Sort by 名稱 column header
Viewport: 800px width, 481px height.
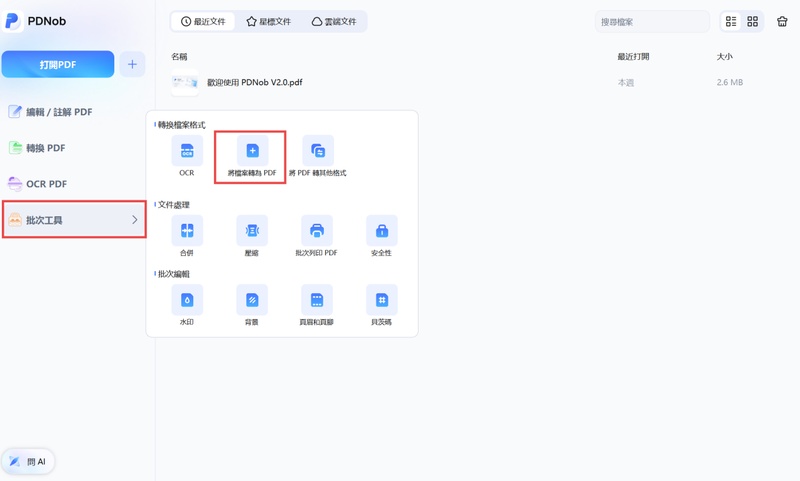[x=179, y=56]
